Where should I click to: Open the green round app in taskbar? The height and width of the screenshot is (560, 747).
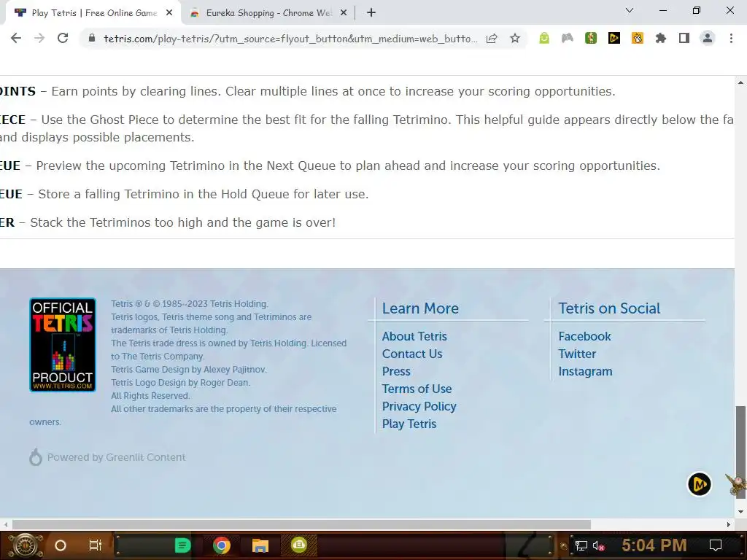coord(298,544)
